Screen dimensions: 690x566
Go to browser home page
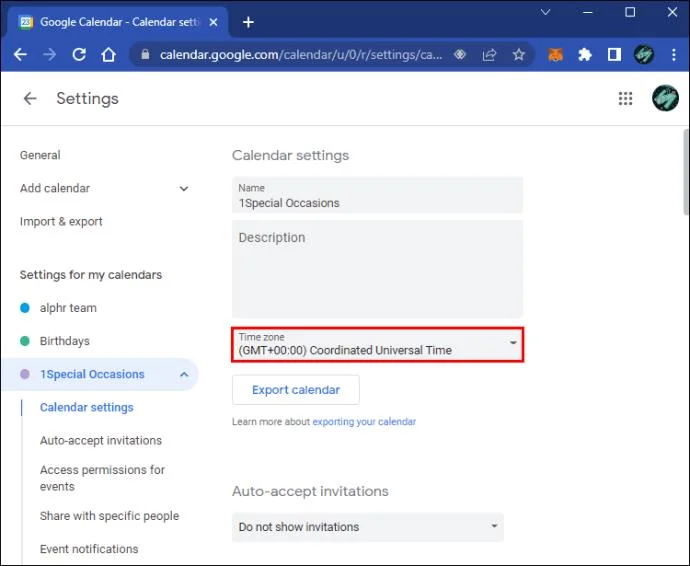click(108, 55)
